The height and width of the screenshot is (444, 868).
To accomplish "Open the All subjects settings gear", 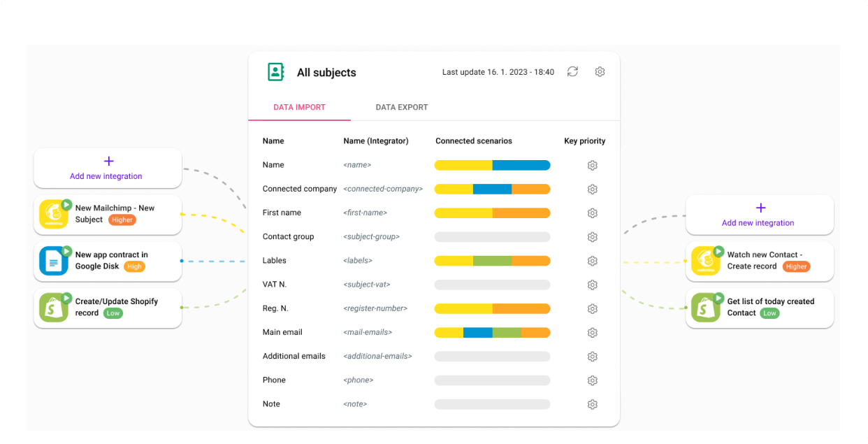I will (600, 71).
